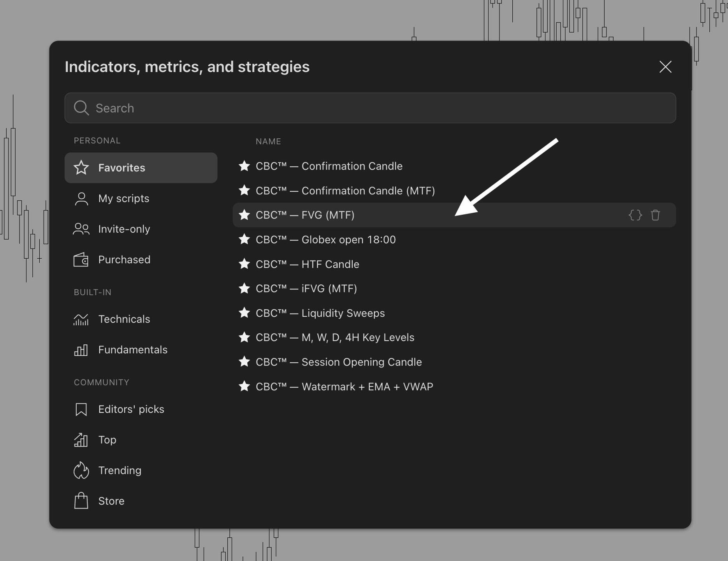The image size is (728, 561).
Task: Toggle star for CBC Confirmation Candle (MTF)
Action: coord(244,191)
